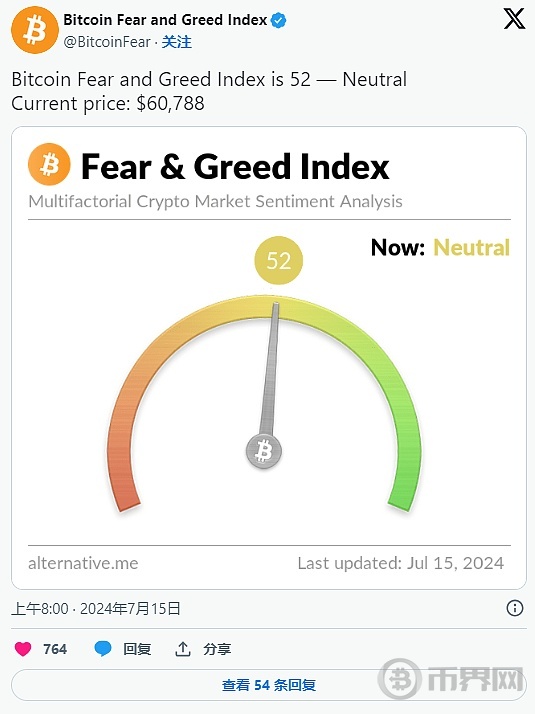Click the 分享 share label
Image resolution: width=535 pixels, height=714 pixels.
coord(217,649)
